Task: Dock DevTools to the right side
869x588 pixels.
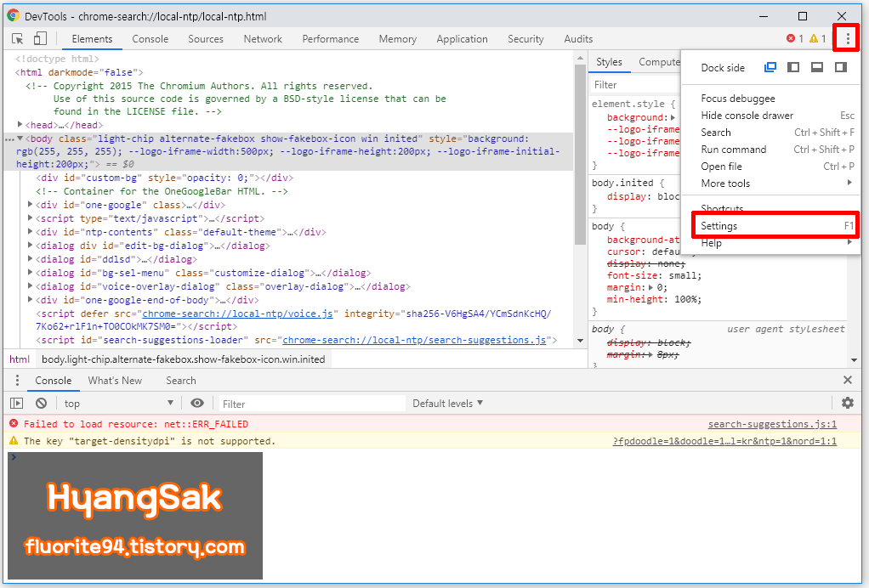Action: tap(841, 67)
